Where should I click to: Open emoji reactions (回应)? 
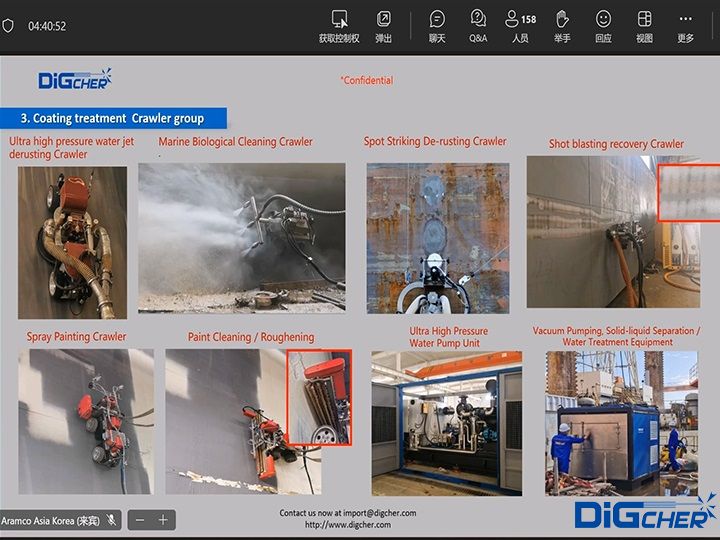coord(603,26)
